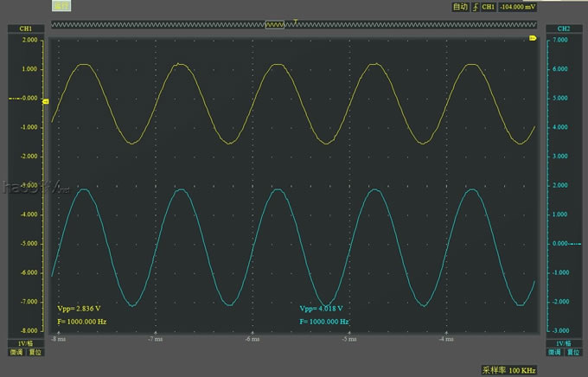Click the yellow trigger level marker at top right
The width and height of the screenshot is (588, 377).
click(x=533, y=38)
